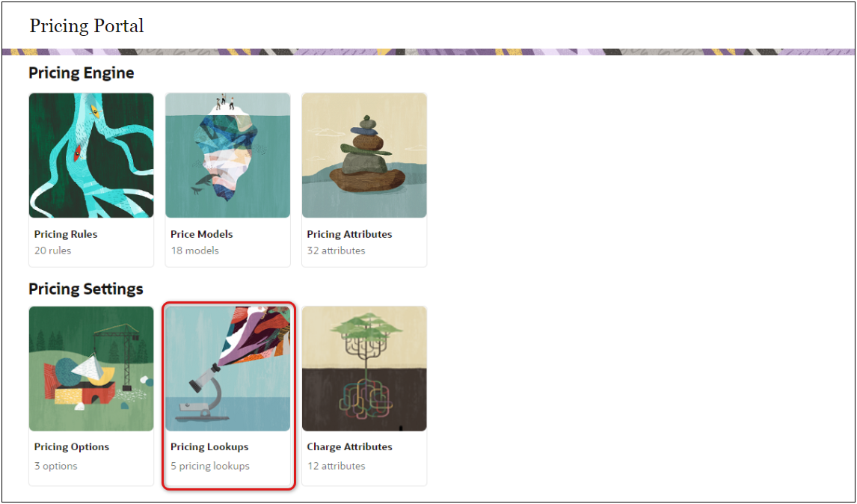Open the Pricing Lookups microscope image
The width and height of the screenshot is (857, 504).
228,369
